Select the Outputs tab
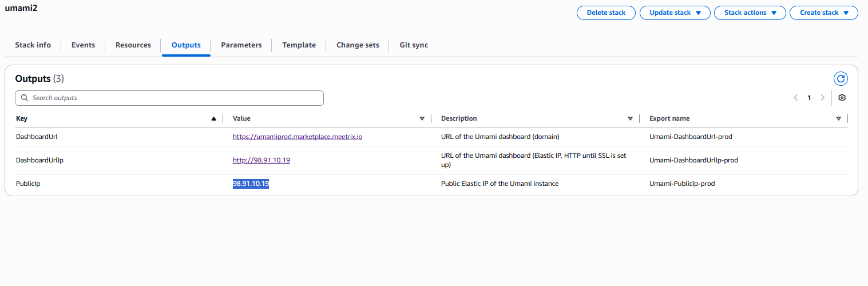 pos(186,45)
